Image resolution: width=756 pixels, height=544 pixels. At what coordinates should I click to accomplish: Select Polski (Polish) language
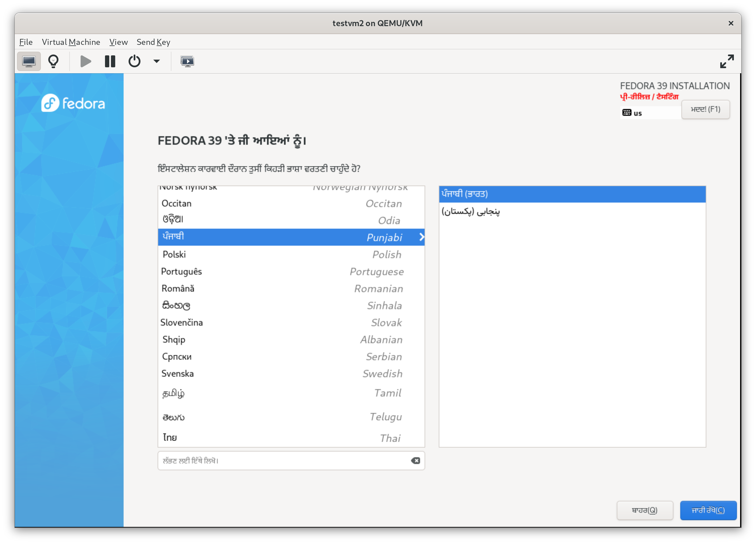click(291, 254)
